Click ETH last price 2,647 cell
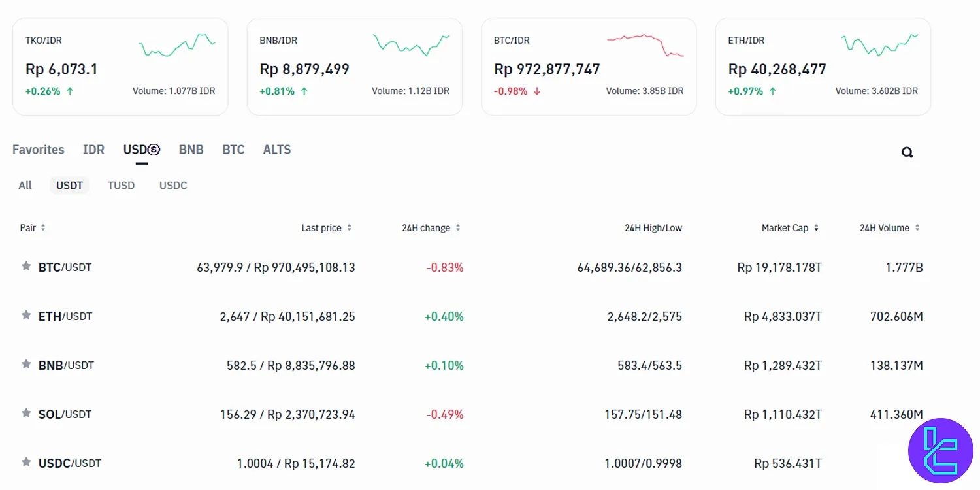 click(287, 316)
